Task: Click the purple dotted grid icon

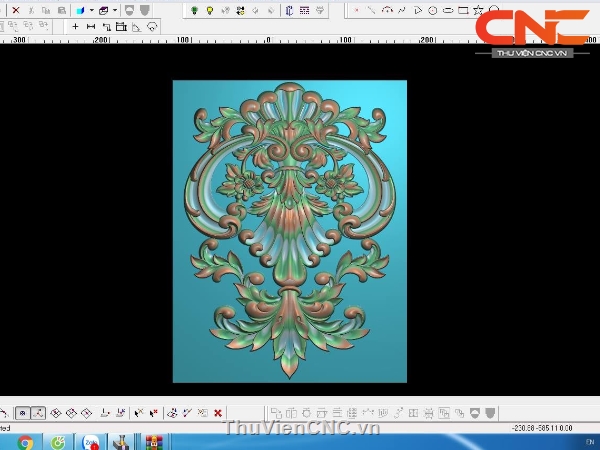Action: tap(305, 10)
